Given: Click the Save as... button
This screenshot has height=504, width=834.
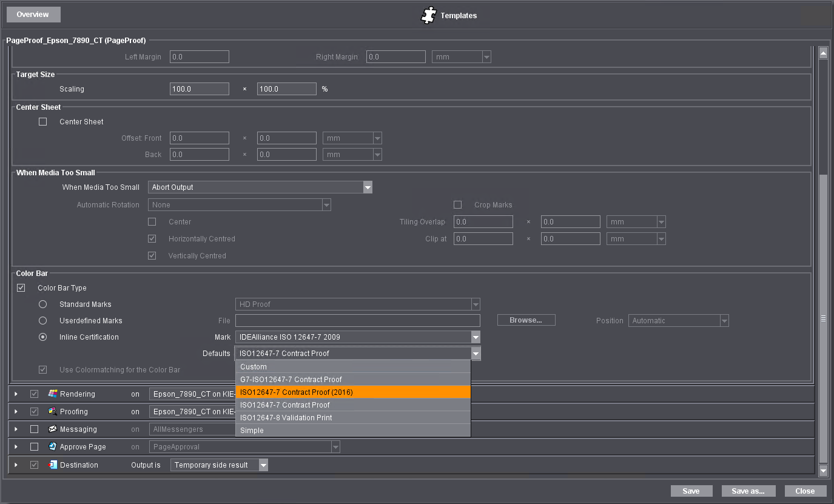Looking at the screenshot, I should point(748,491).
